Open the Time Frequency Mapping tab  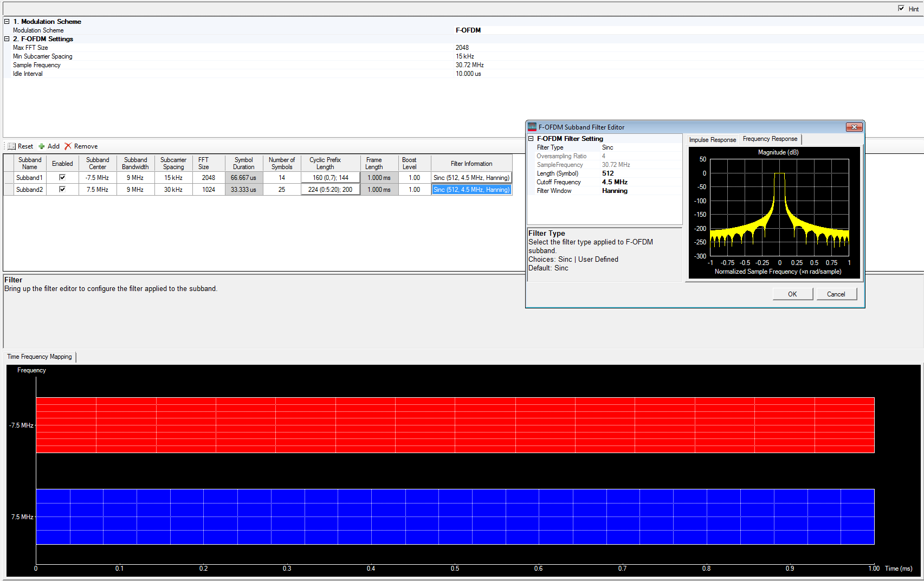click(39, 357)
